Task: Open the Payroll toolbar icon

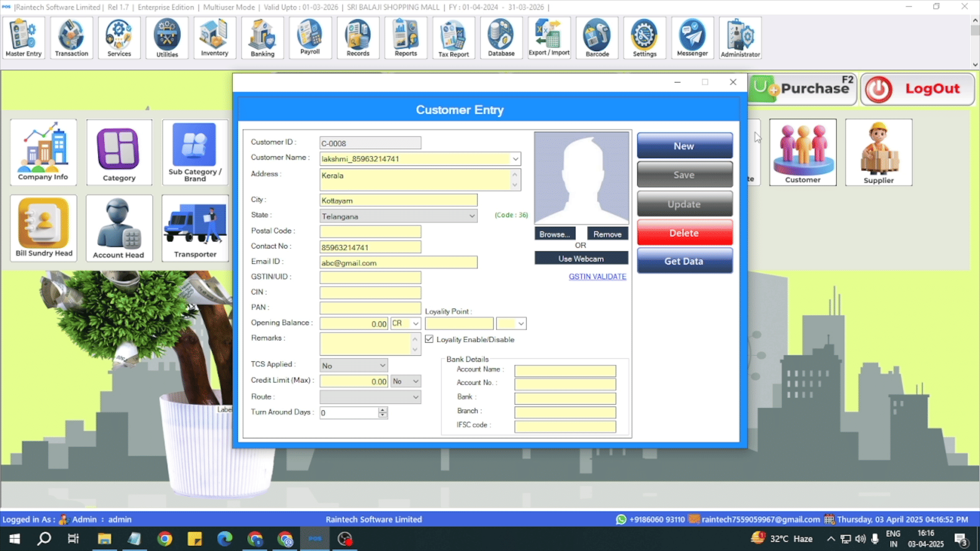Action: (x=310, y=38)
